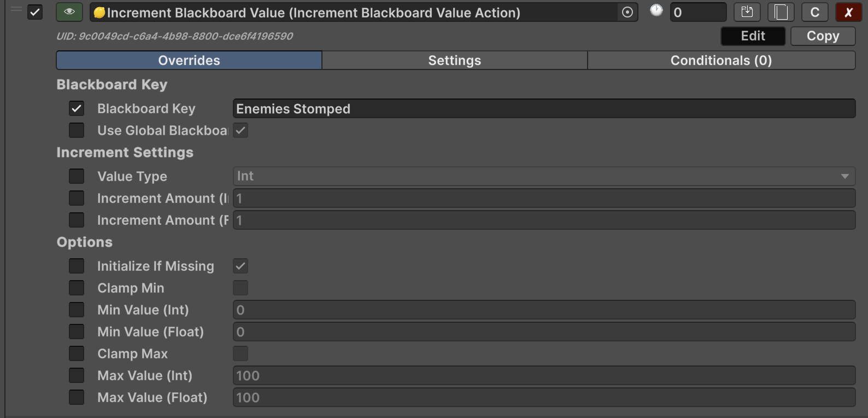Switch to the Settings tab
This screenshot has height=418, width=868.
(454, 60)
